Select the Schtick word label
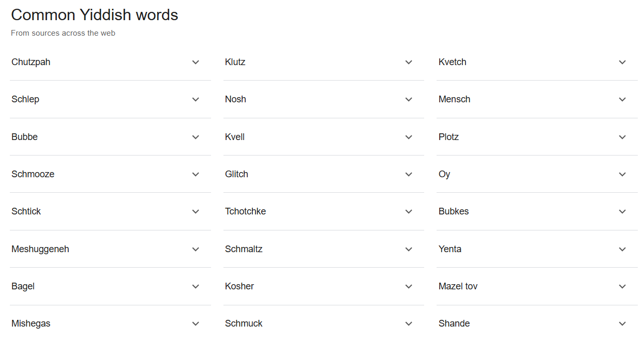The height and width of the screenshot is (340, 644). tap(26, 211)
